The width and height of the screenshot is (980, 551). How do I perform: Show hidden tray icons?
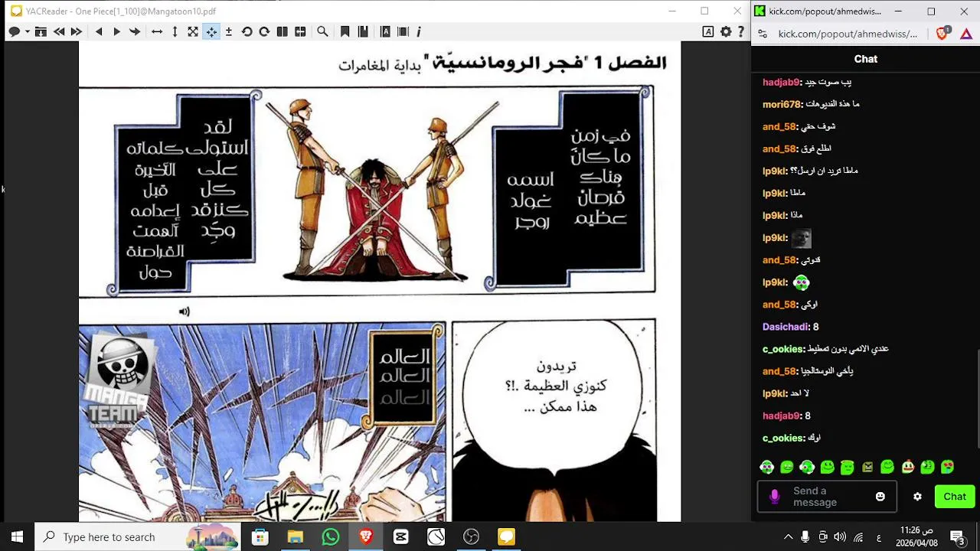pos(788,537)
